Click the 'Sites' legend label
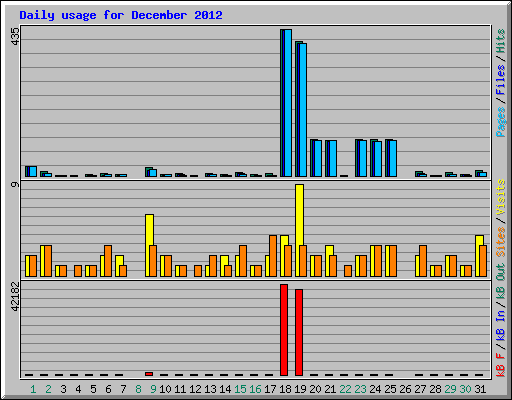Image resolution: width=512 pixels, height=400 pixels. [x=501, y=242]
